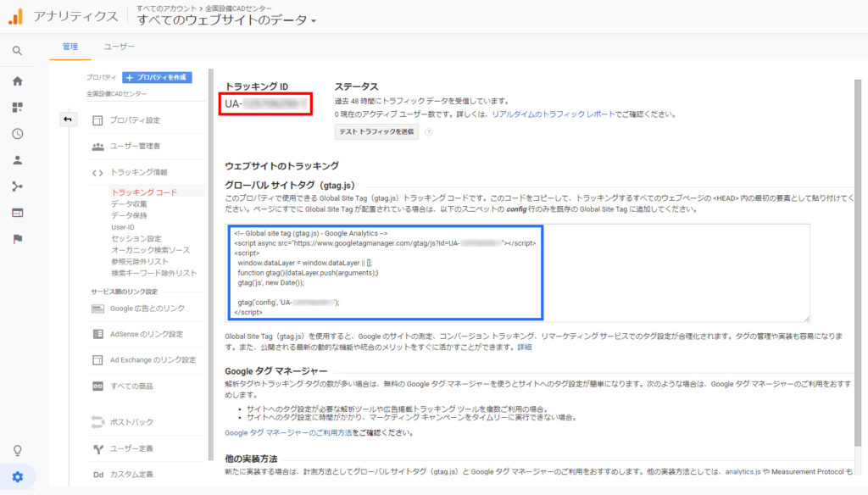868x495 pixels.
Task: Open Conversions reports flag icon
Action: coord(17,239)
